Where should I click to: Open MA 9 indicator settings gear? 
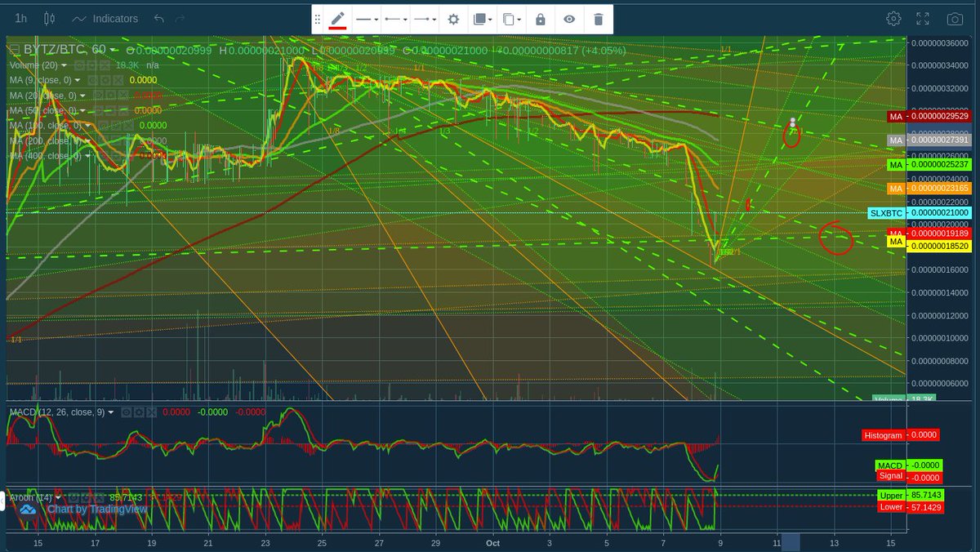pyautogui.click(x=105, y=80)
